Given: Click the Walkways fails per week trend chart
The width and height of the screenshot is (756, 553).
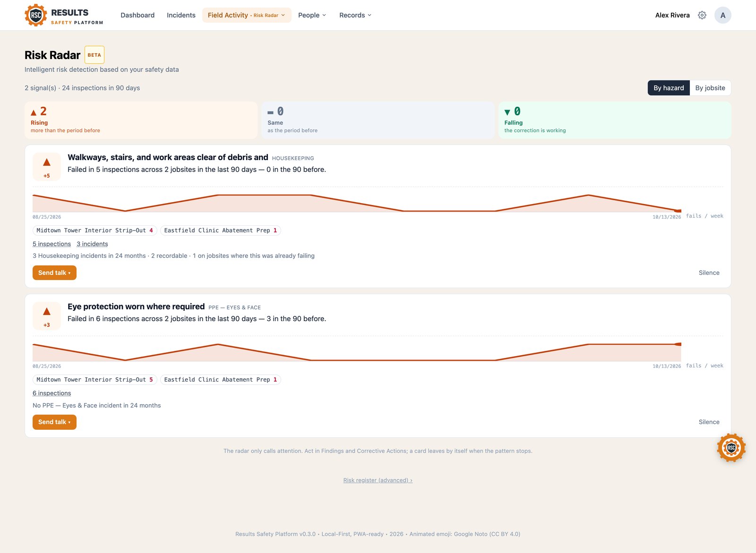Looking at the screenshot, I should (x=357, y=203).
